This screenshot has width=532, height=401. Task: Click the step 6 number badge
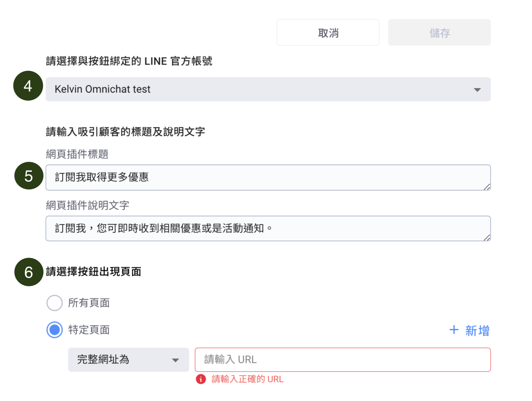(x=29, y=272)
